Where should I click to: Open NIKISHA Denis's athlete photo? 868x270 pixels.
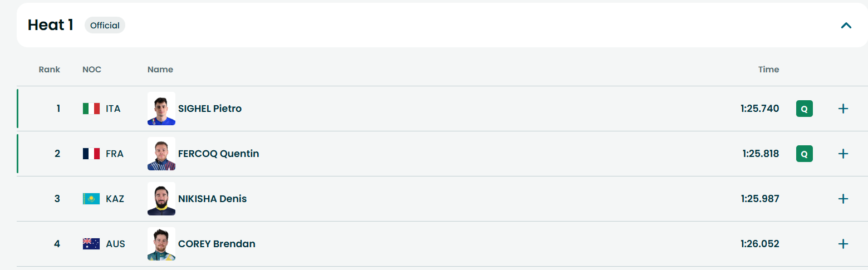161,199
